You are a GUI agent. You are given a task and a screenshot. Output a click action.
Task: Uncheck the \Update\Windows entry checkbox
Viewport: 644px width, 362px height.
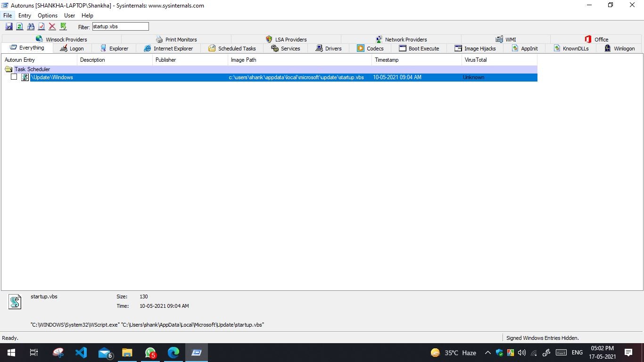coord(14,77)
